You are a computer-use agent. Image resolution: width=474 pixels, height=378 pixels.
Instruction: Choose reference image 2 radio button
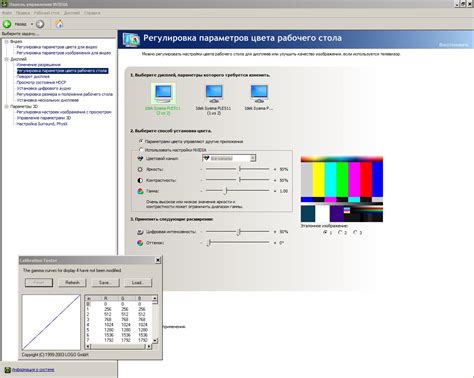pos(340,232)
